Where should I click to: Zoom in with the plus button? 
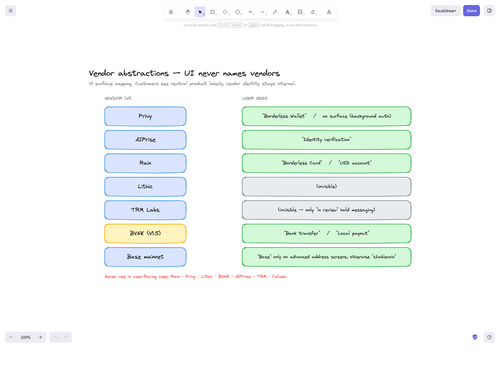40,337
